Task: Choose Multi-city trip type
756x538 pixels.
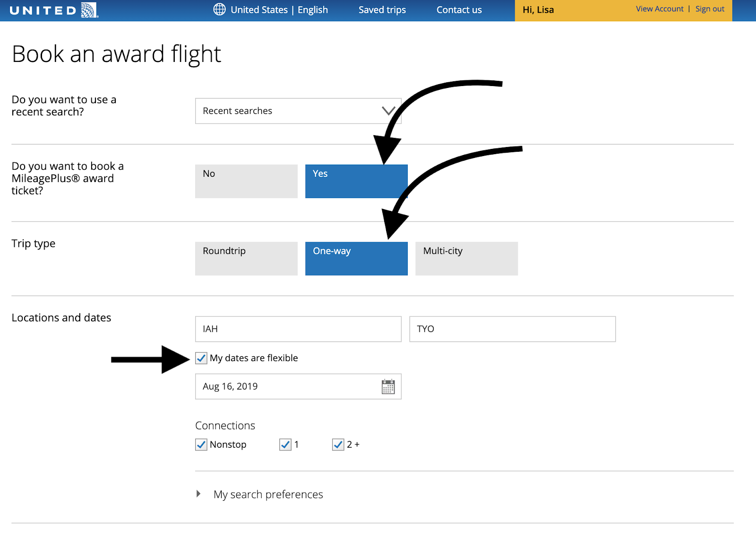Action: (x=466, y=259)
